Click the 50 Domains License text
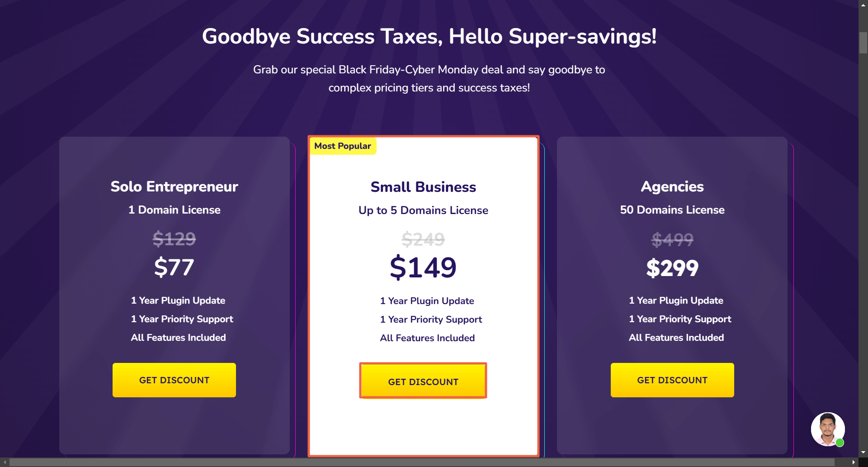Screen dimensions: 868x467 pos(672,210)
